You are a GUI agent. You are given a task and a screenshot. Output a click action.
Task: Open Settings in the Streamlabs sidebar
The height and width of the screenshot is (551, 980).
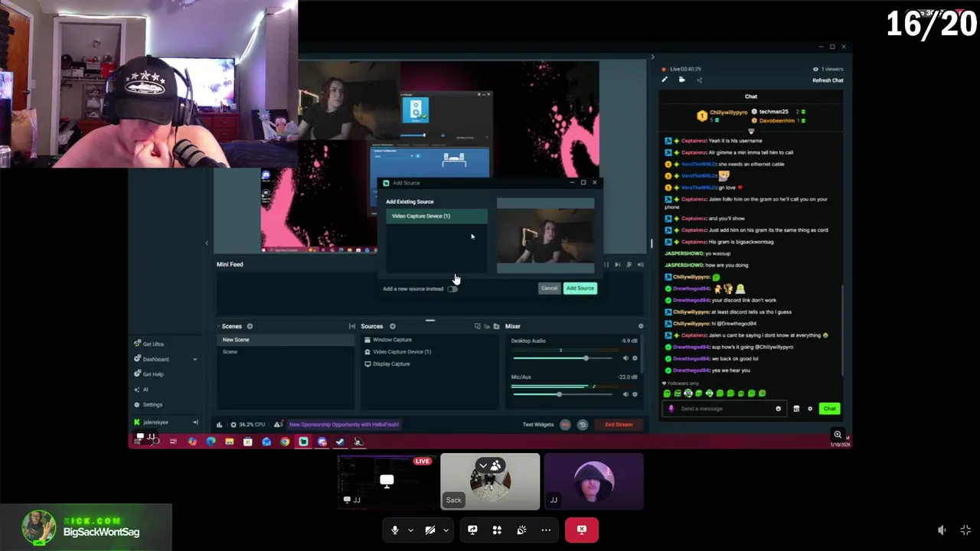tap(149, 405)
